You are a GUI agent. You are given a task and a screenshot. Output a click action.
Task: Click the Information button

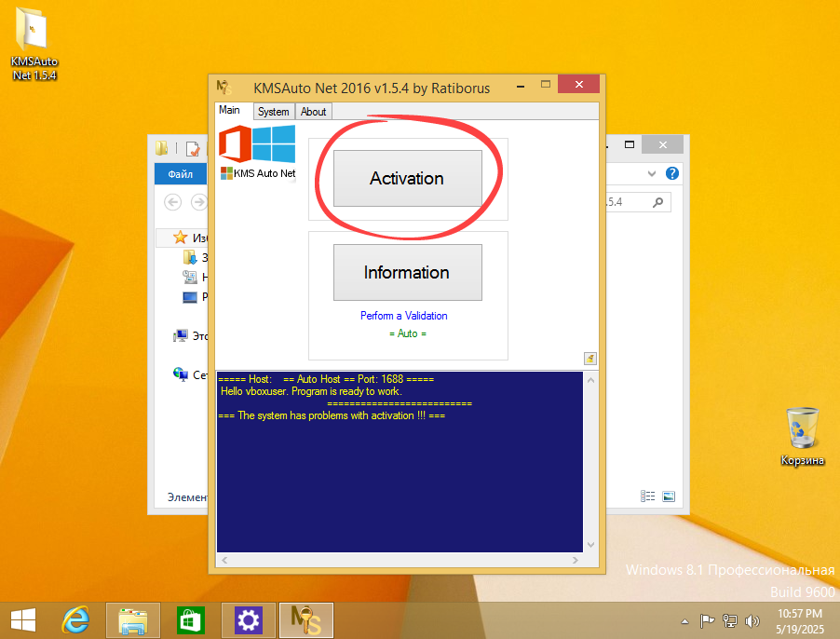click(x=407, y=272)
